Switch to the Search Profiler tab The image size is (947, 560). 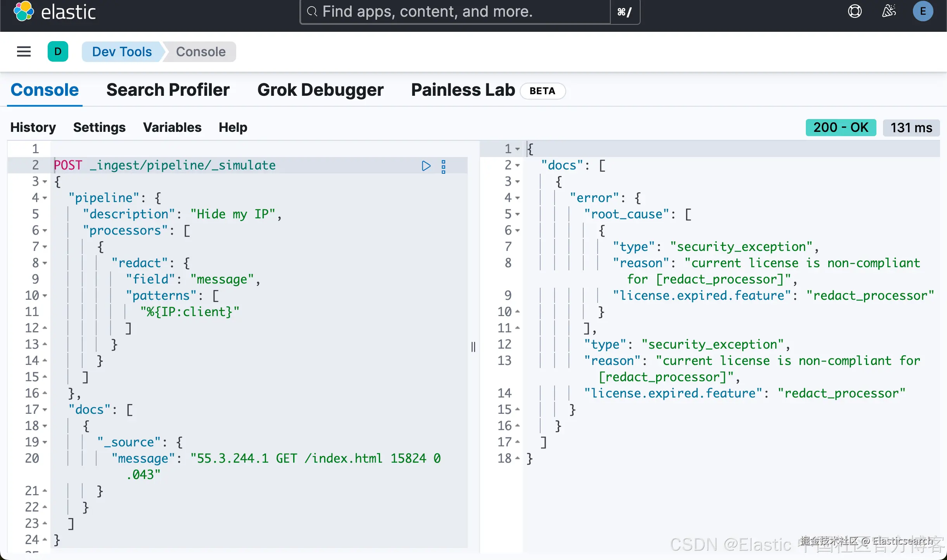168,90
